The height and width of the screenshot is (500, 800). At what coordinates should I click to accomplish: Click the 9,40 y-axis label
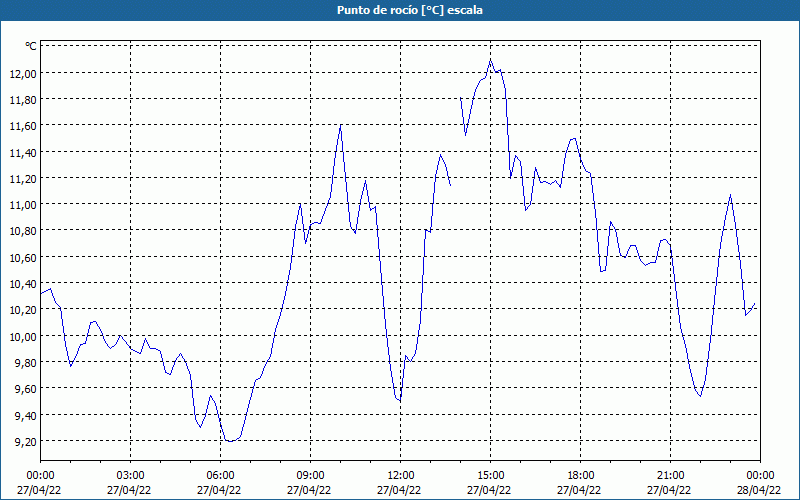(26, 415)
